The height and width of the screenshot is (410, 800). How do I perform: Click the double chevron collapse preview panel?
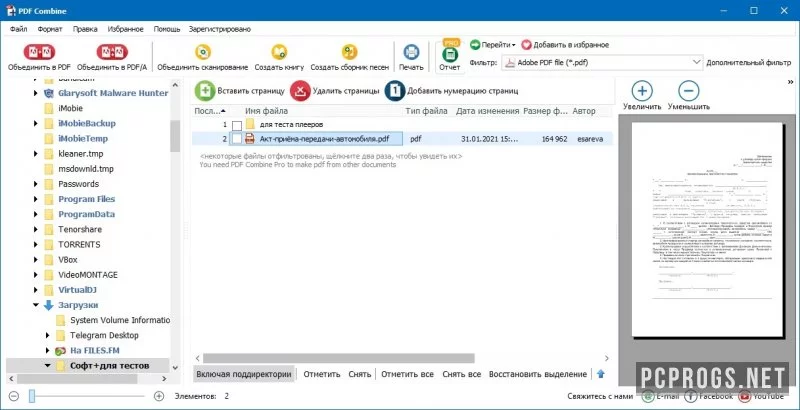[x=791, y=82]
